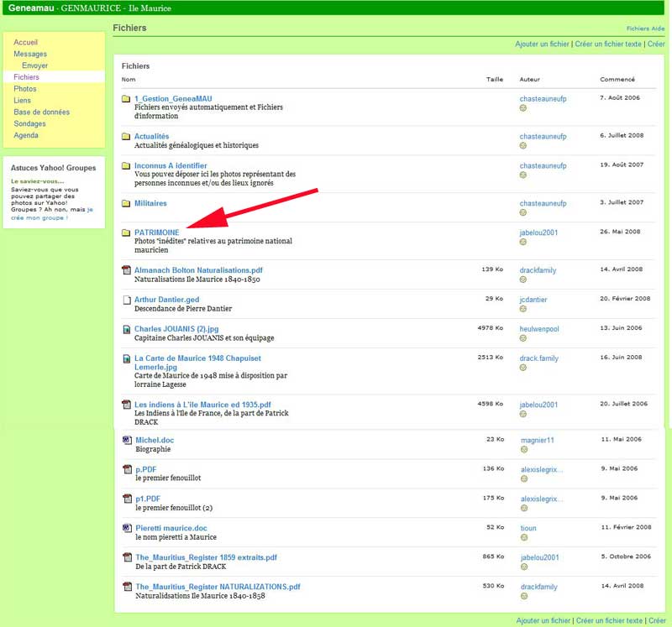Click the image icon for Charles JOUANIS (2).jpg

tap(126, 329)
